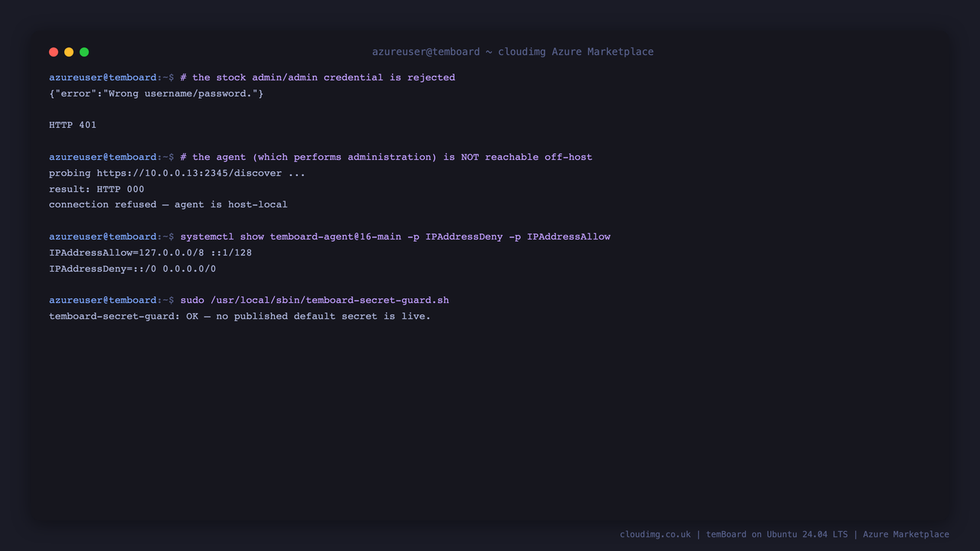Click 'connection refused — agent is host-local' line
The height and width of the screenshot is (551, 980).
168,204
